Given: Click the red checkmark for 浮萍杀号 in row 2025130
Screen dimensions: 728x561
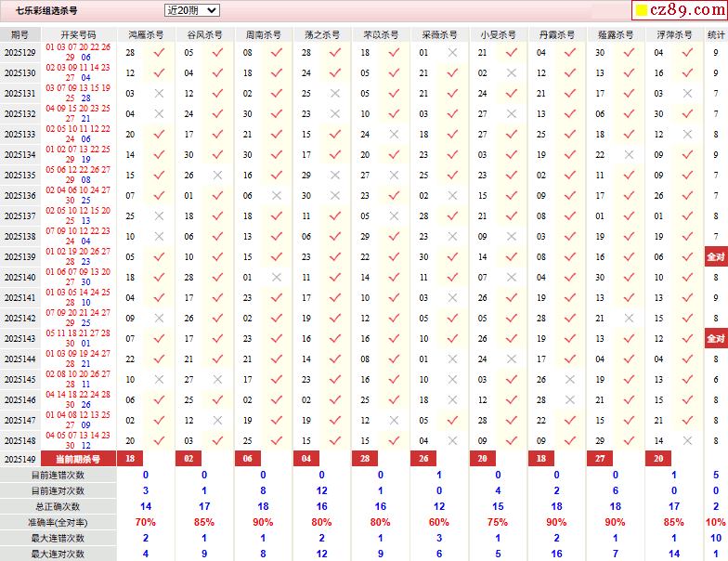Looking at the screenshot, I should click(687, 73).
